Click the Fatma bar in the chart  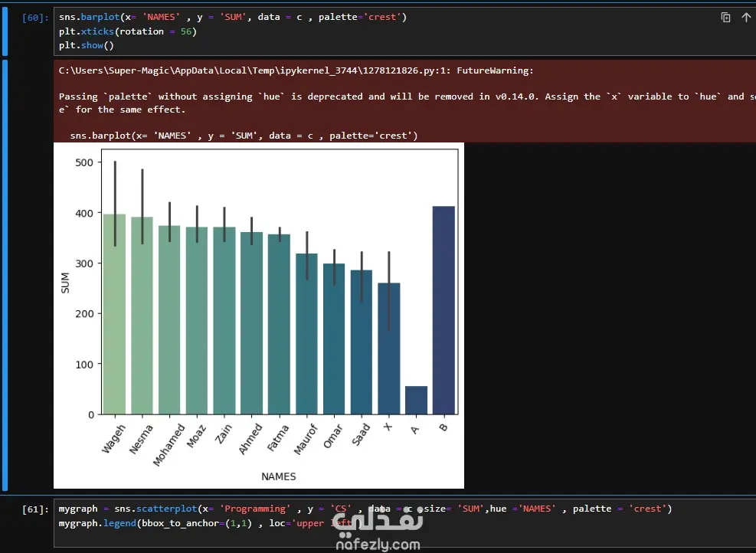[279, 324]
